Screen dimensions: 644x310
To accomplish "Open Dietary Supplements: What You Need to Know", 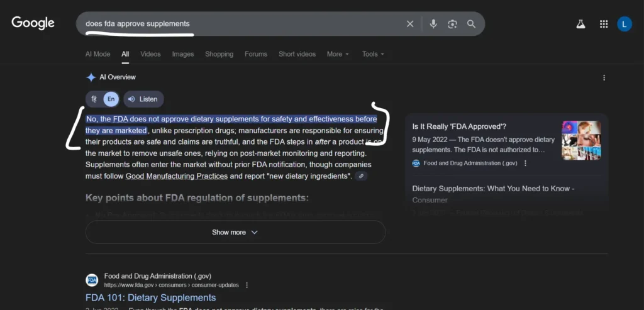I will click(493, 194).
